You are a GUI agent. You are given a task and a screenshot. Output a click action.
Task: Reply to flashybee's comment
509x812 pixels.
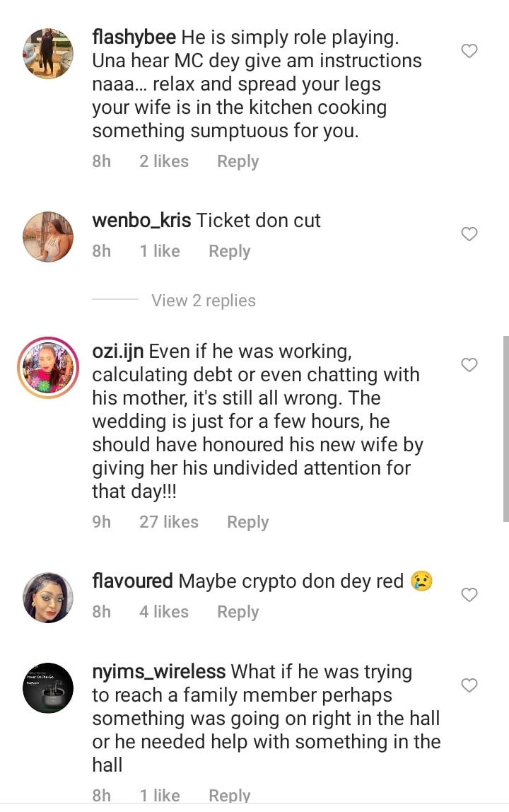pos(238,161)
